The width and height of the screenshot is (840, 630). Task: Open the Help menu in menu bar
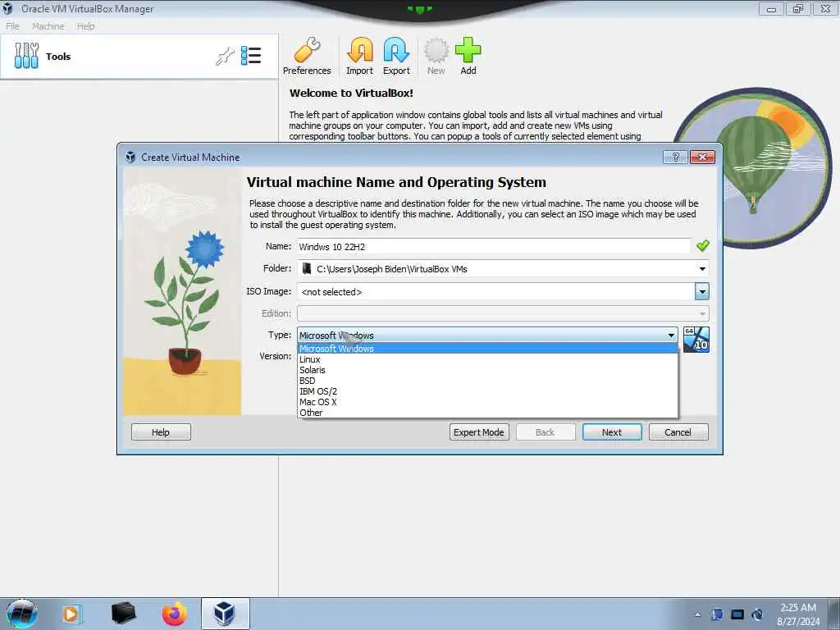click(85, 26)
